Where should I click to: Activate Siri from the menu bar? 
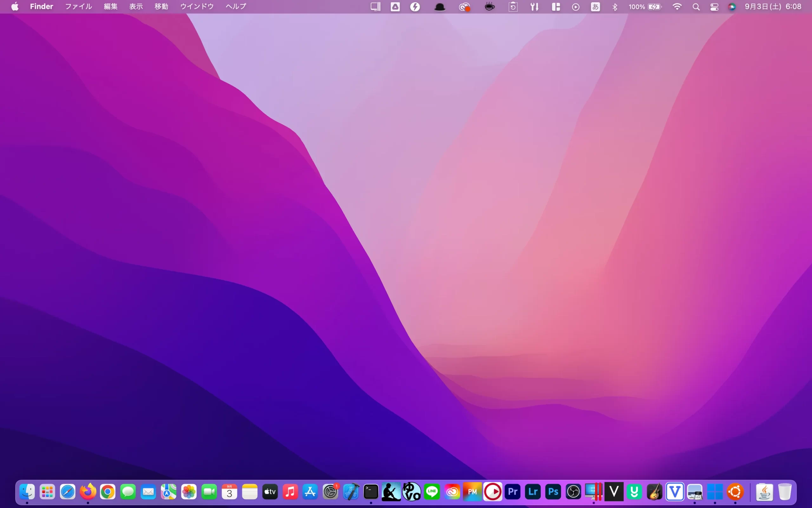point(732,7)
